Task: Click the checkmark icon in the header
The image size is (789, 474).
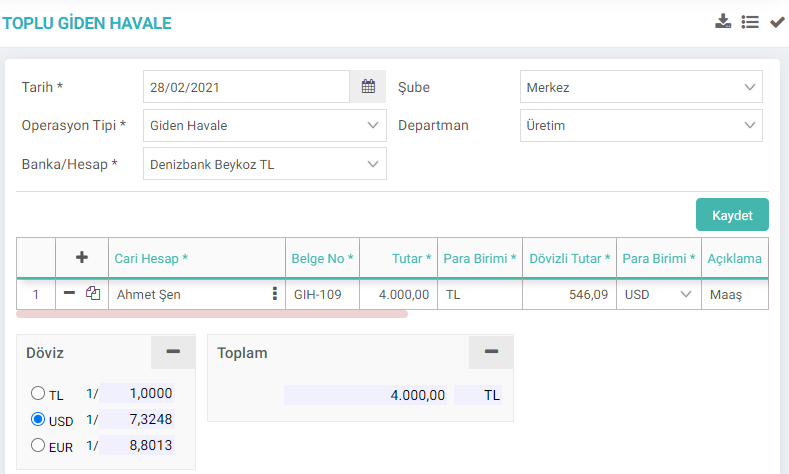Action: (x=777, y=22)
